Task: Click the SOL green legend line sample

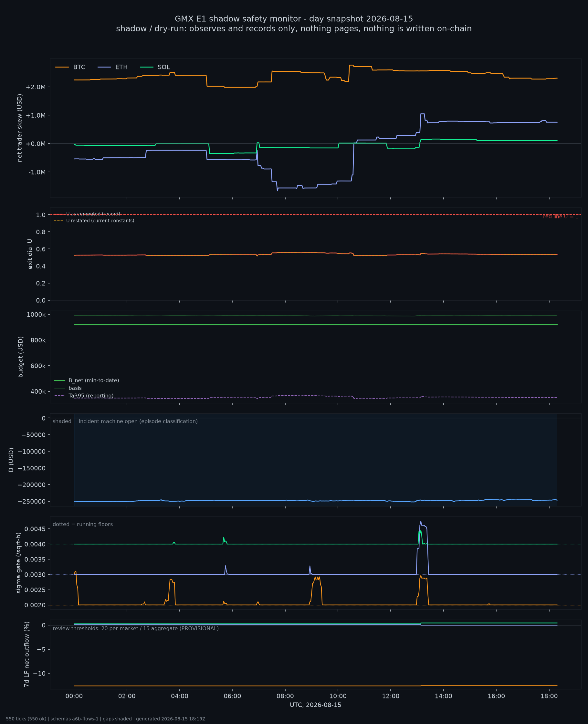Action: pyautogui.click(x=147, y=67)
